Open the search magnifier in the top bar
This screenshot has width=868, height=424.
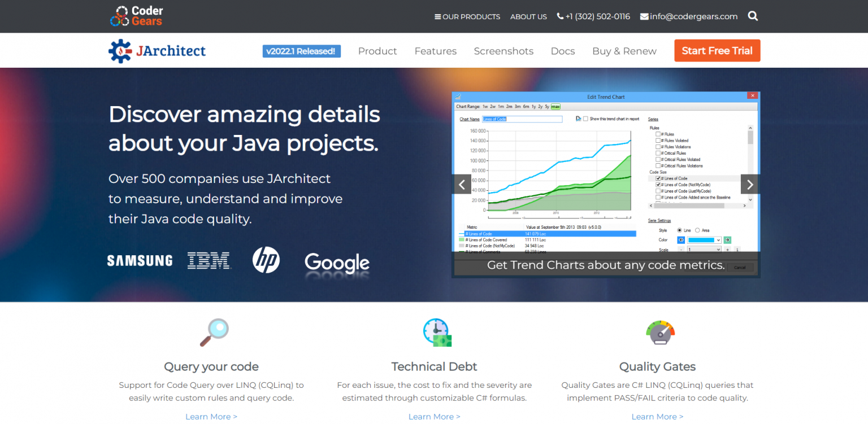tap(753, 16)
